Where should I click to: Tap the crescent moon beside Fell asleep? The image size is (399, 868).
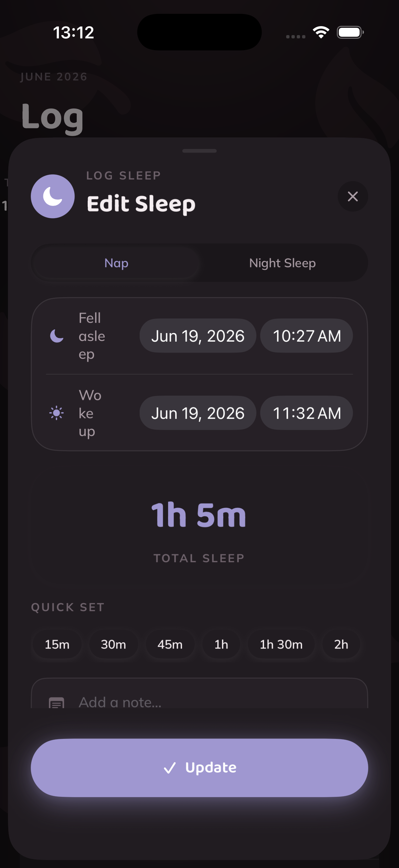click(57, 336)
